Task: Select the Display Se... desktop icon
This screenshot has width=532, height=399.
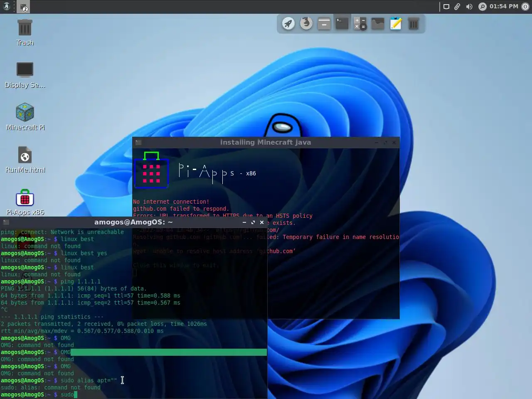Action: click(x=25, y=75)
